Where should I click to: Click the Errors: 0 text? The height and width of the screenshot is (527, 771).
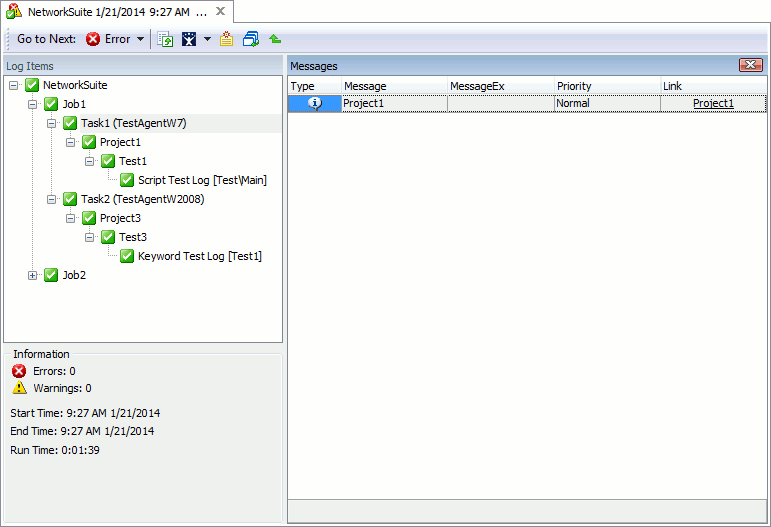point(54,371)
